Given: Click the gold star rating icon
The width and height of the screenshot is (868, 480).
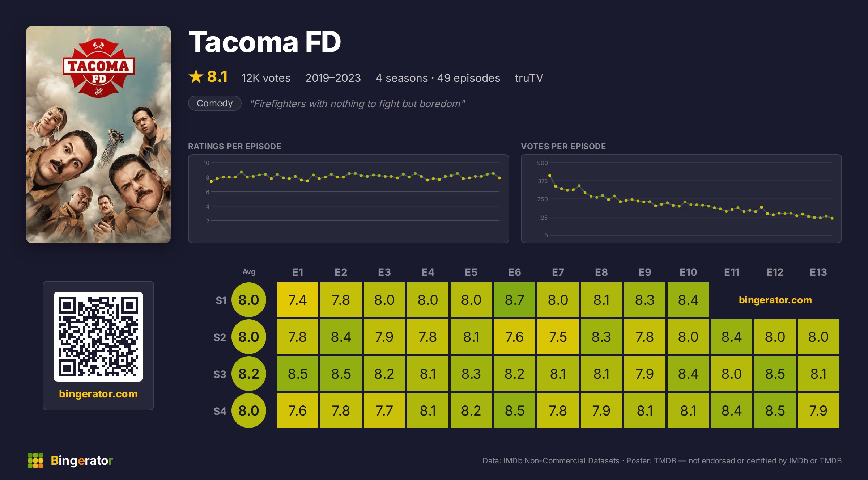Looking at the screenshot, I should coord(196,77).
